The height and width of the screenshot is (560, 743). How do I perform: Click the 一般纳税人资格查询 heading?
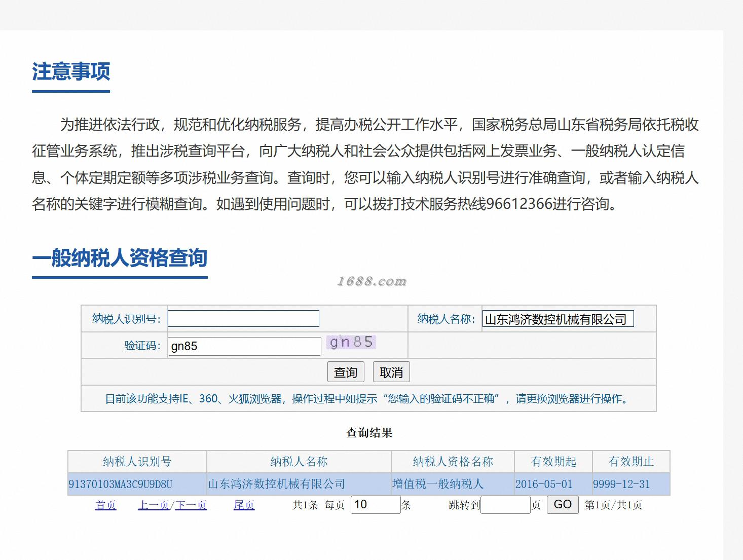click(x=120, y=257)
